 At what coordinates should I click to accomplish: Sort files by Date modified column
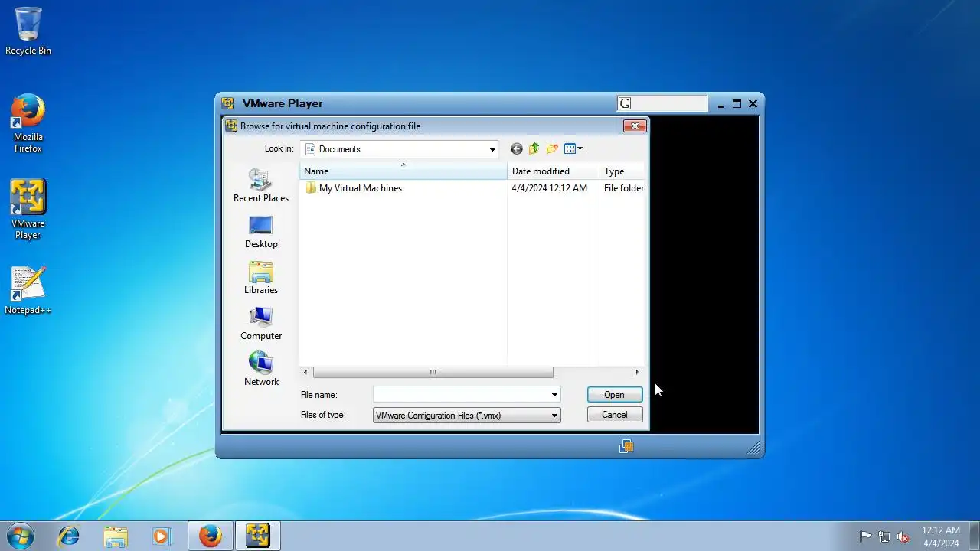tap(553, 171)
